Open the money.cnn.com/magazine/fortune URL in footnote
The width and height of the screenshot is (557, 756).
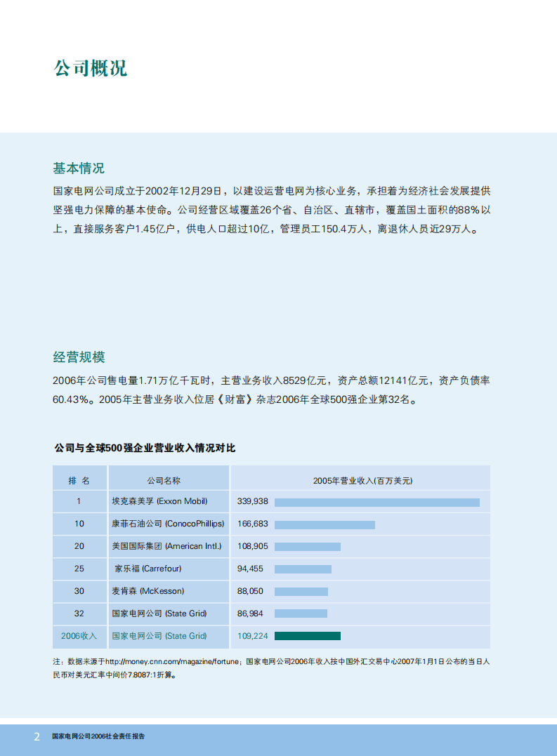coord(171,661)
